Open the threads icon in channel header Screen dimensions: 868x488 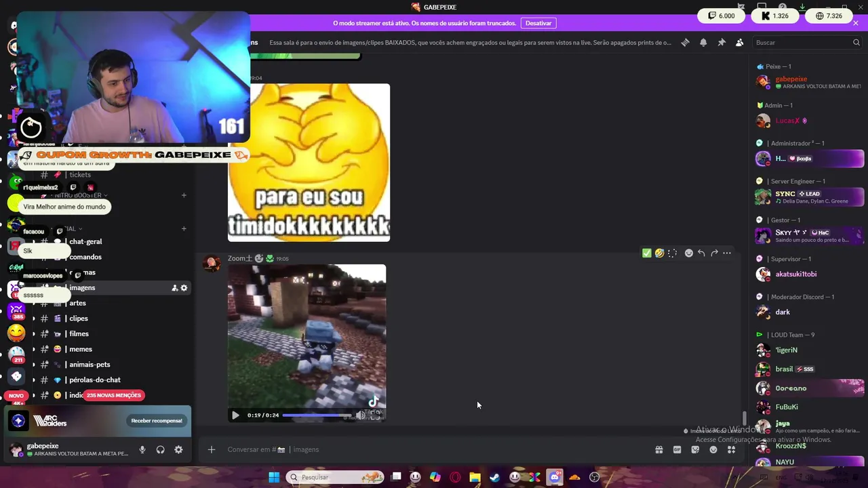click(x=685, y=42)
